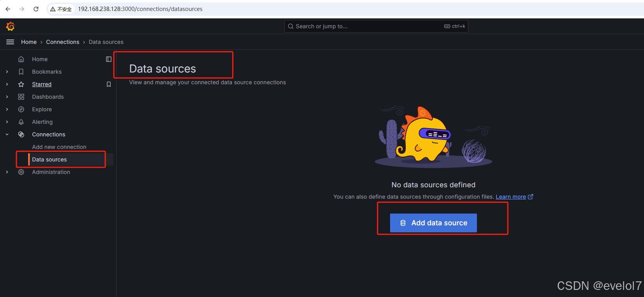Viewport: 644px width, 297px height.
Task: Click the browser forward arrow
Action: tap(22, 9)
